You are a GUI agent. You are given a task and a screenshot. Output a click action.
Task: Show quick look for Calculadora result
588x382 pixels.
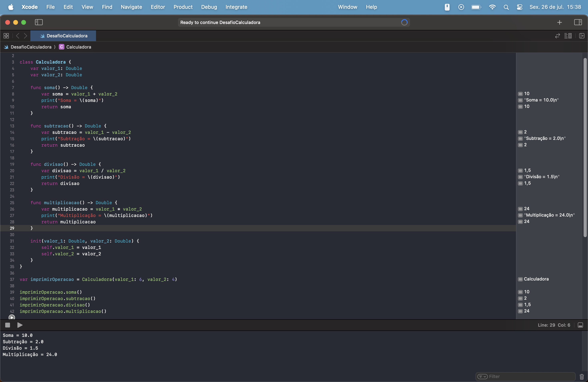pos(520,279)
